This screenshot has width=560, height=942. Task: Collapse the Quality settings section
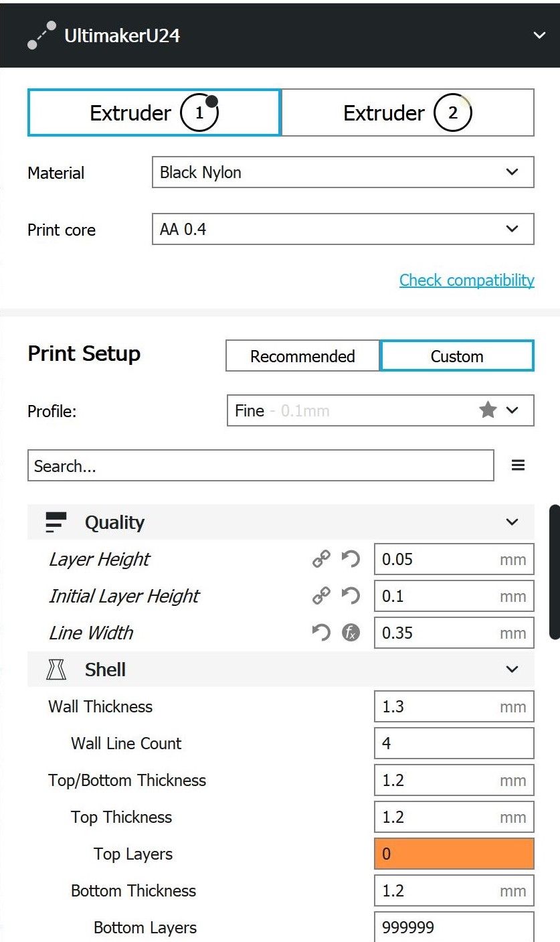[512, 522]
